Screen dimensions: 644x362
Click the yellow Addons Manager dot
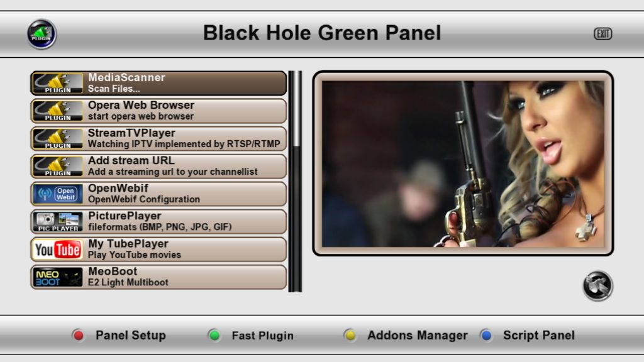pos(350,336)
